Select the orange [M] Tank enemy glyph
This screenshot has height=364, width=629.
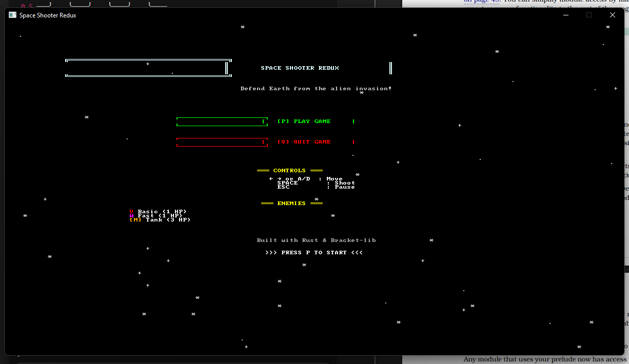coord(135,219)
